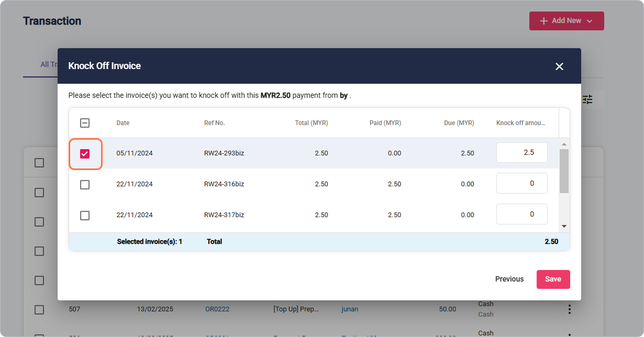
Task: Save the knock off invoice selection
Action: point(553,279)
